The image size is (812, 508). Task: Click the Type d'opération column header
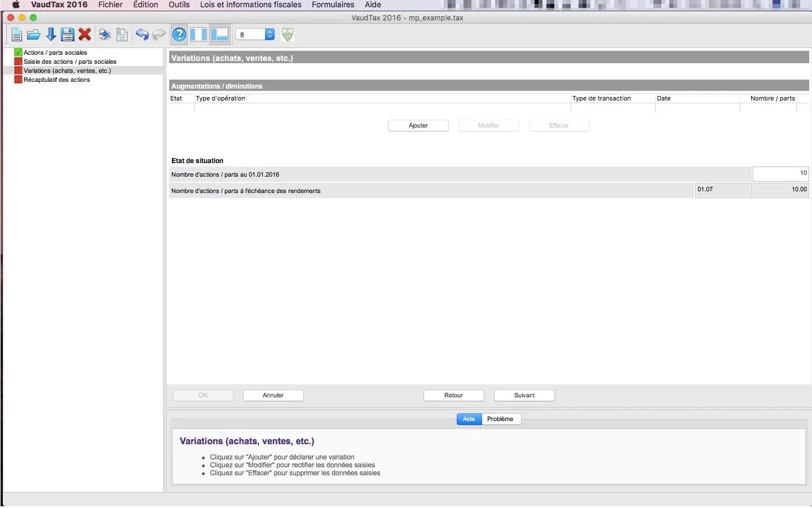[x=382, y=98]
